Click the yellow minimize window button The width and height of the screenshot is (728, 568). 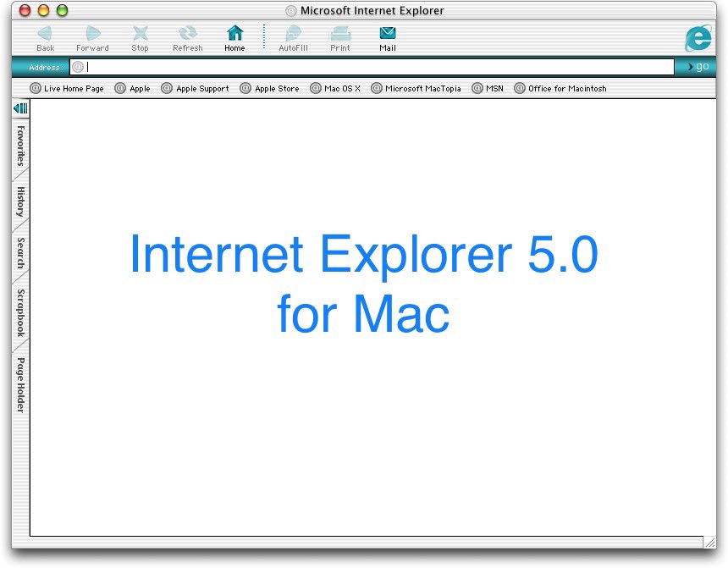point(43,10)
